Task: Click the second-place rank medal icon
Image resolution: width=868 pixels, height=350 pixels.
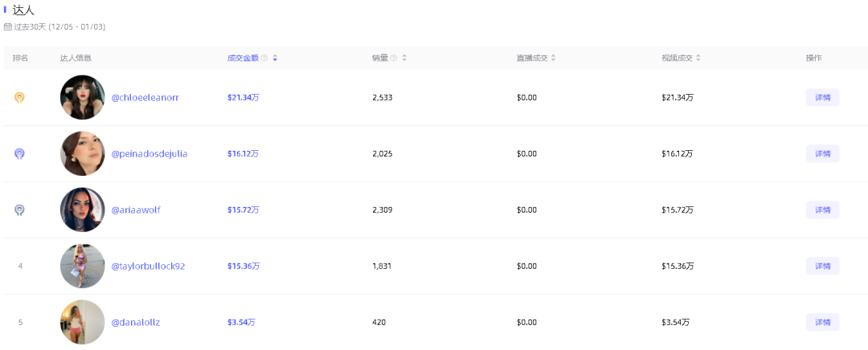Action: 20,153
